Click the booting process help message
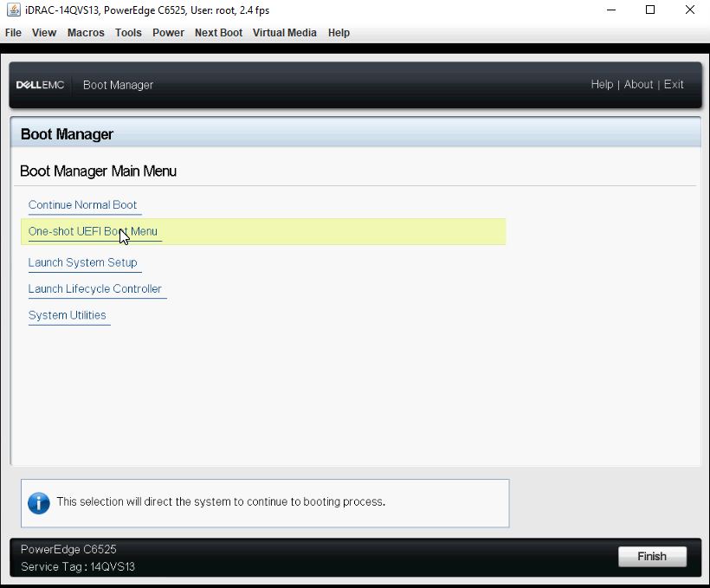 (221, 502)
